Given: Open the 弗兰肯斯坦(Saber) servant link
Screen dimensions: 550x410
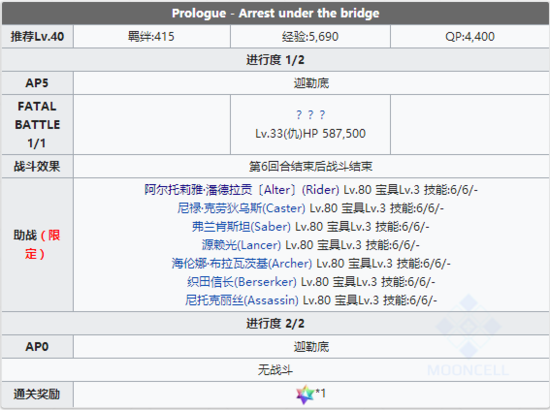Looking at the screenshot, I should coord(241,227).
